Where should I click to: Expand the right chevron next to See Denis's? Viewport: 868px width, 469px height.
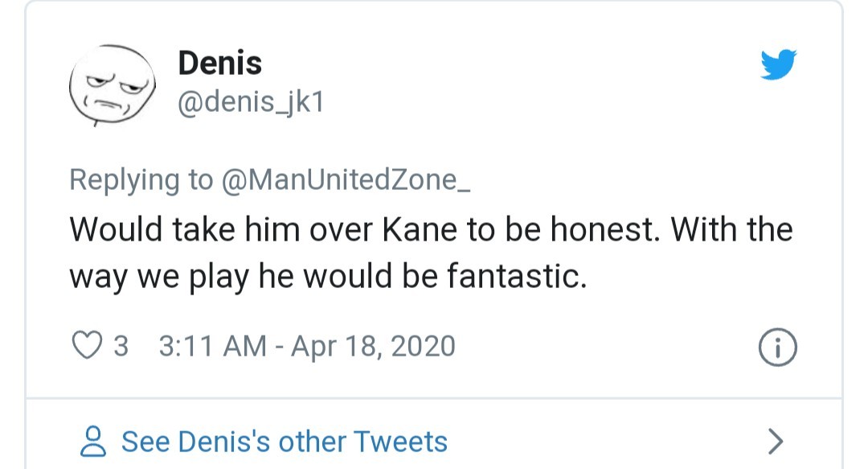tap(774, 441)
